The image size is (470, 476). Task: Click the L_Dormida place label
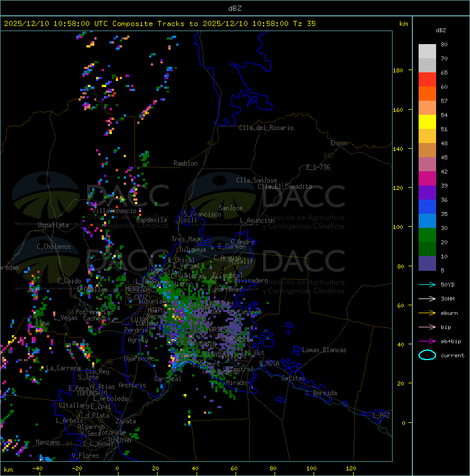click(321, 393)
